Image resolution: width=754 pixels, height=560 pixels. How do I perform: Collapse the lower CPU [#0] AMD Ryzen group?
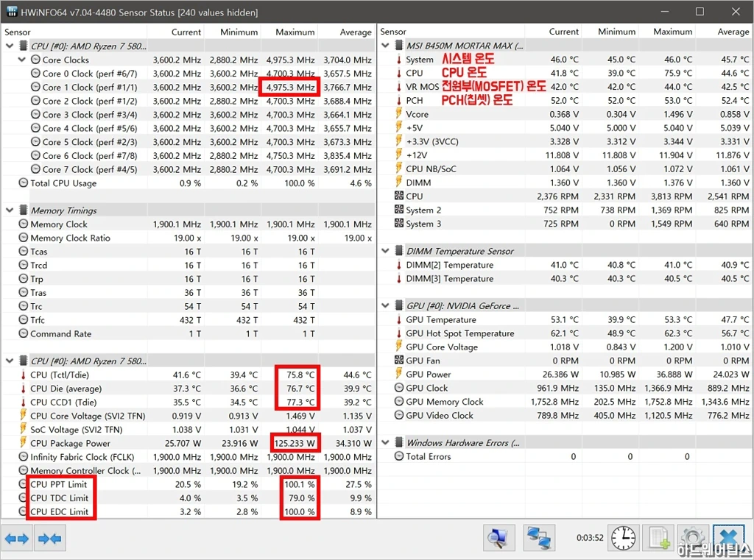(10, 361)
